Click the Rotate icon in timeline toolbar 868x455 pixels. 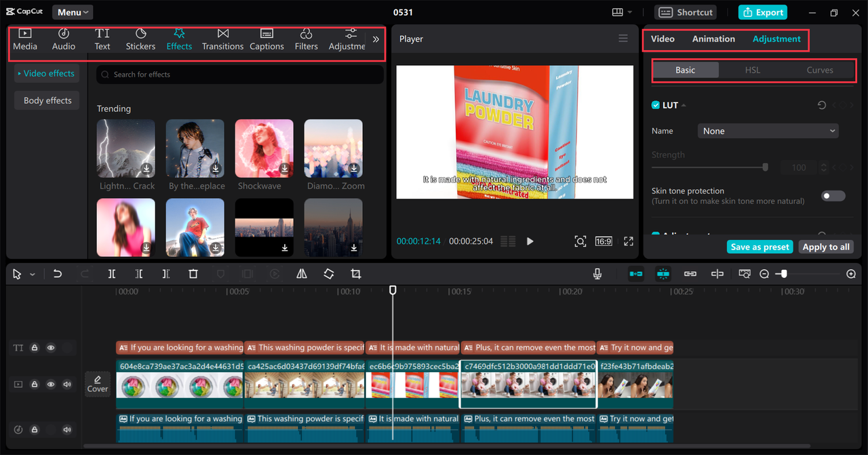(x=329, y=274)
